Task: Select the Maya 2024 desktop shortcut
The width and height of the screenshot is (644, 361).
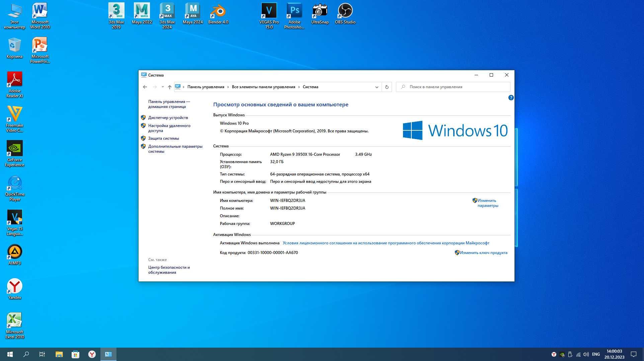Action: pyautogui.click(x=192, y=13)
